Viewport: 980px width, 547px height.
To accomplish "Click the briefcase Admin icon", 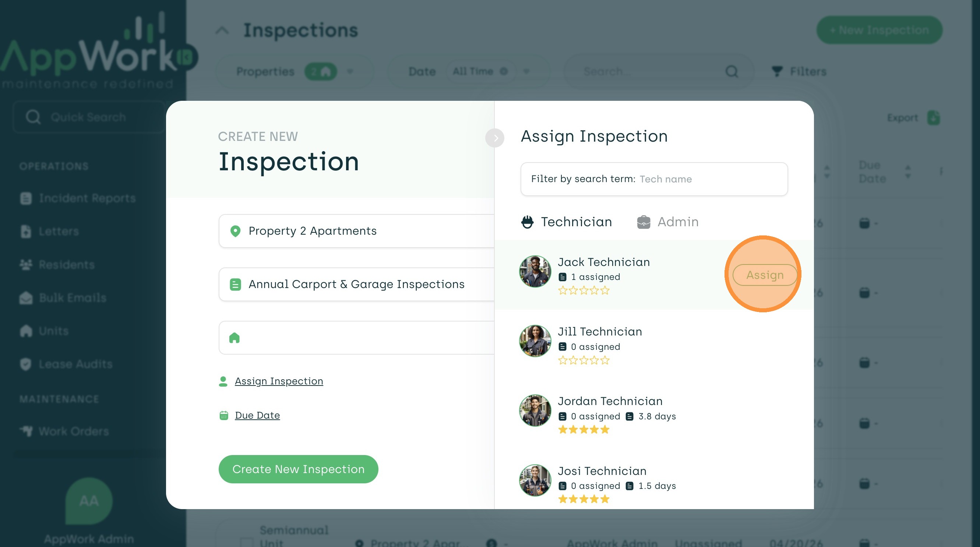I will click(x=644, y=222).
